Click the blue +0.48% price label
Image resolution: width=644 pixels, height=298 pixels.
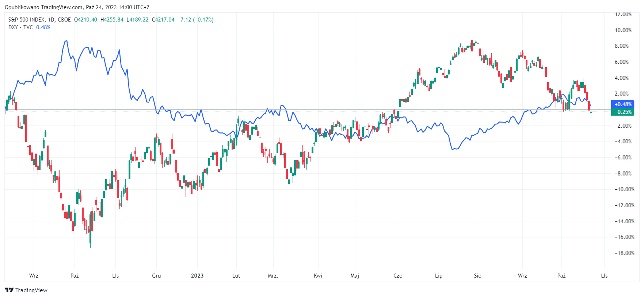point(622,104)
